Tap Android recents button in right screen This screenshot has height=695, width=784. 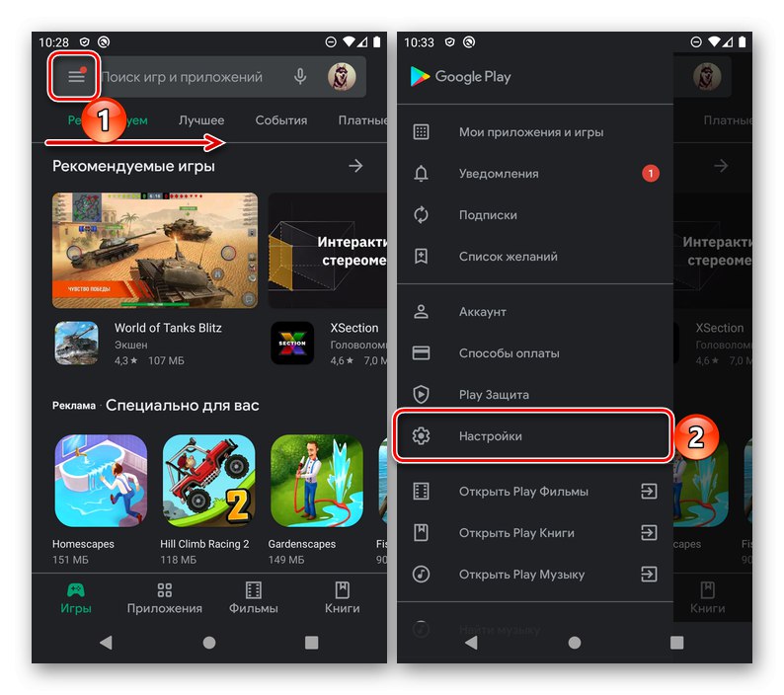[677, 643]
